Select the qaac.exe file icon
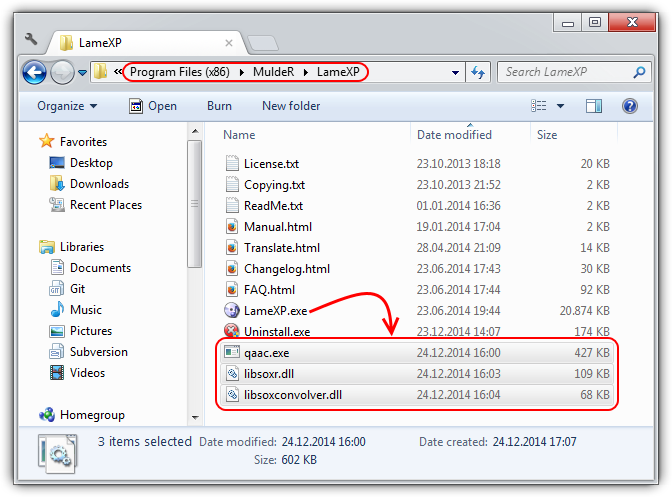 (232, 353)
